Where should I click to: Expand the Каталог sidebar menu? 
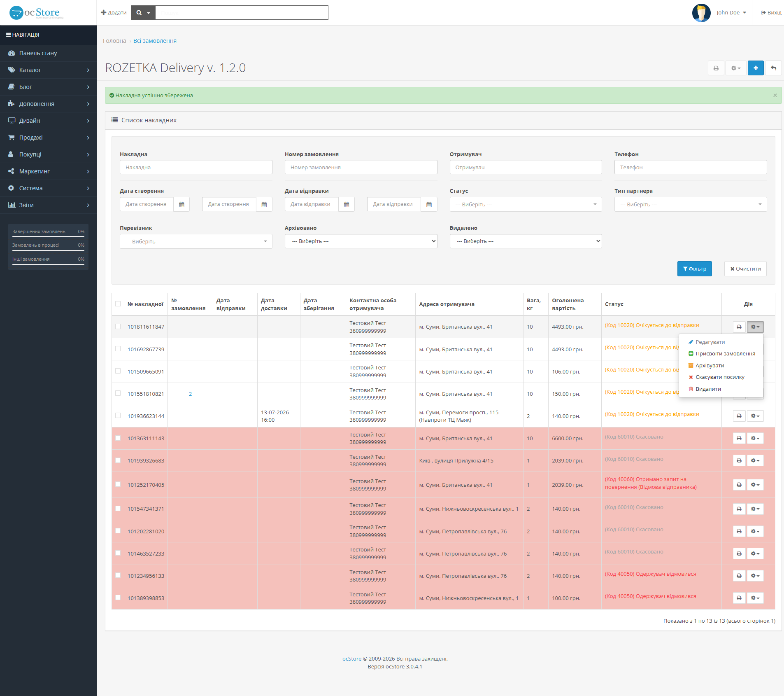(48, 70)
